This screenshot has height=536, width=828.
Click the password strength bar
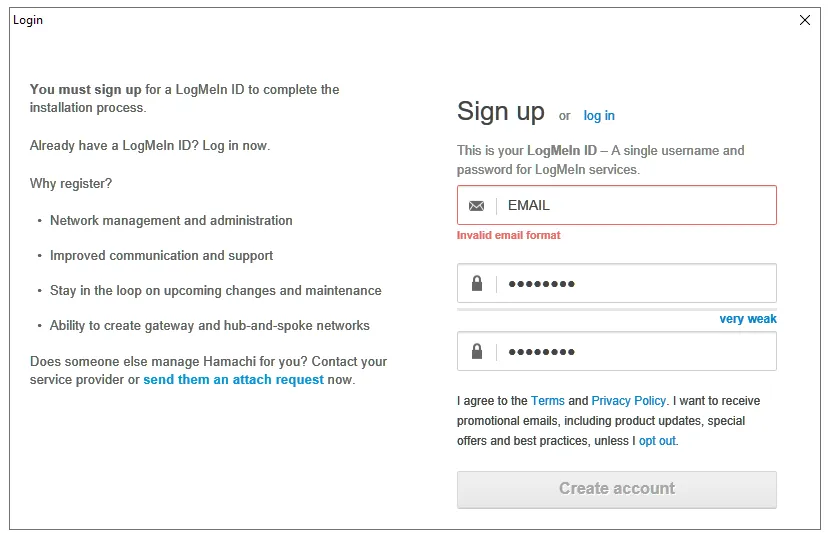616,310
